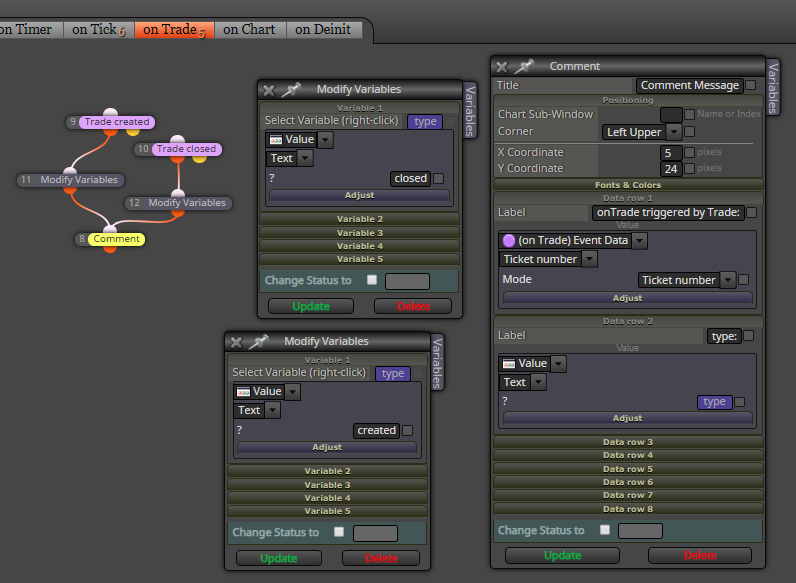Open Value dropdown in 'closed' Modify Variables panel
Image resolution: width=796 pixels, height=583 pixels.
326,140
